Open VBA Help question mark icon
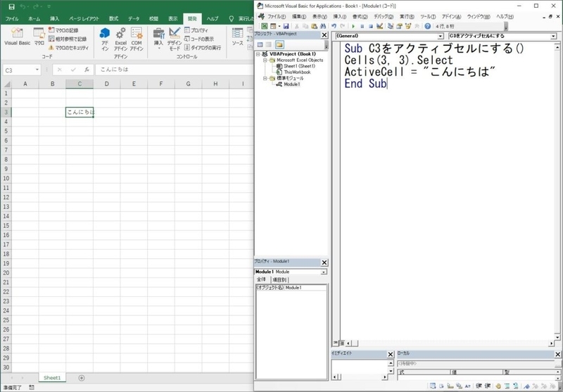 (x=427, y=26)
